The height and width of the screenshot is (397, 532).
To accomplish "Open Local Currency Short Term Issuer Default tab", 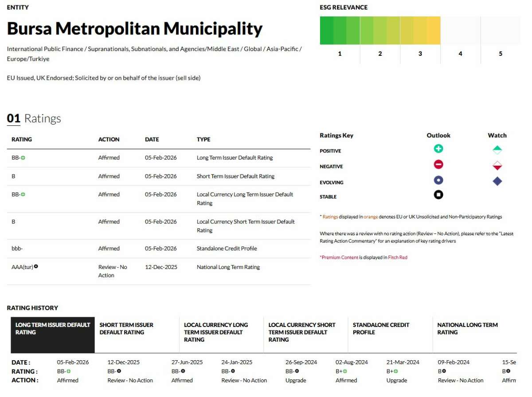I will (x=301, y=332).
